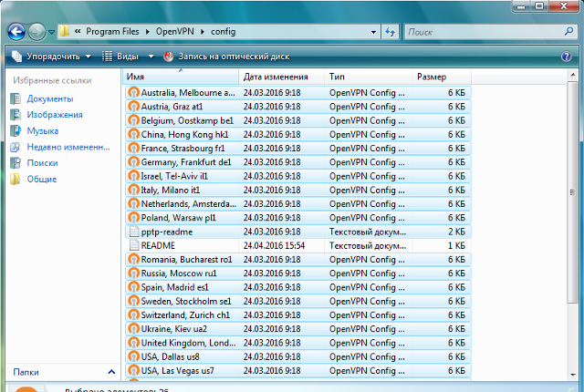Click the Switzerland, Zurich ch1 file icon
The width and height of the screenshot is (584, 392).
coord(133,315)
